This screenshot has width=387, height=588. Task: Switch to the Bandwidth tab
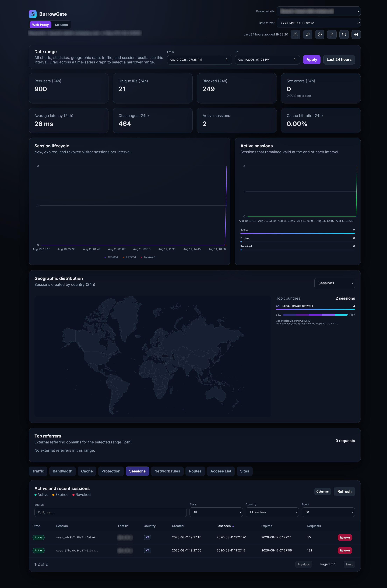point(63,471)
